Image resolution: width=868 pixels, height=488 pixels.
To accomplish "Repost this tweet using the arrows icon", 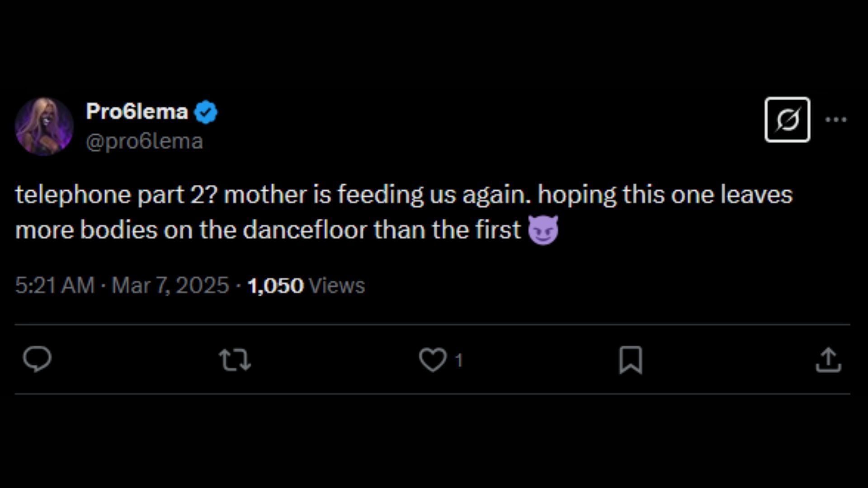I will point(235,360).
